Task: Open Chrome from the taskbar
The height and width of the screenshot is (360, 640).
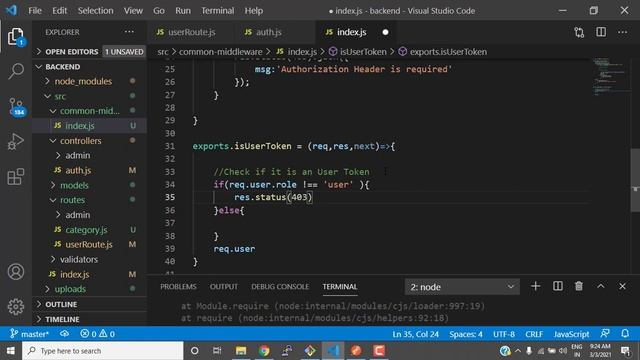Action: pos(264,351)
